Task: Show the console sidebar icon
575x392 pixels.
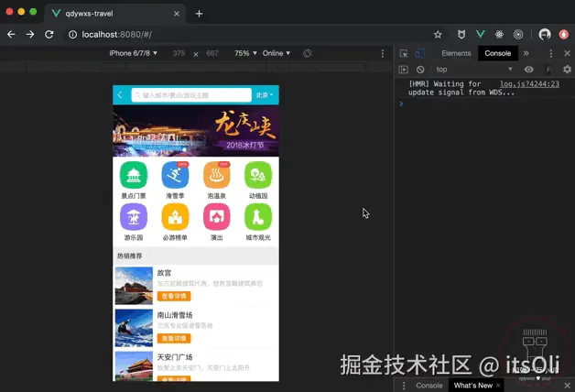Action: point(404,70)
